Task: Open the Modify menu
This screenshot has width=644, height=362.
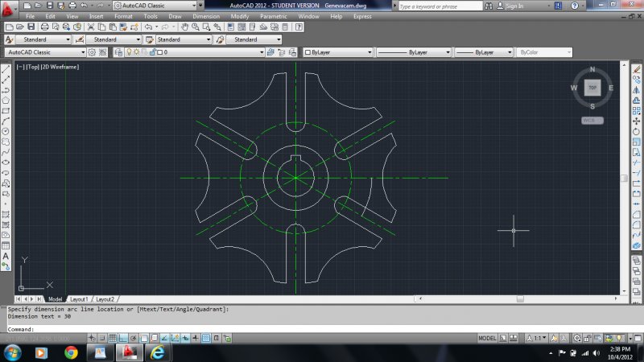Action: coord(240,16)
